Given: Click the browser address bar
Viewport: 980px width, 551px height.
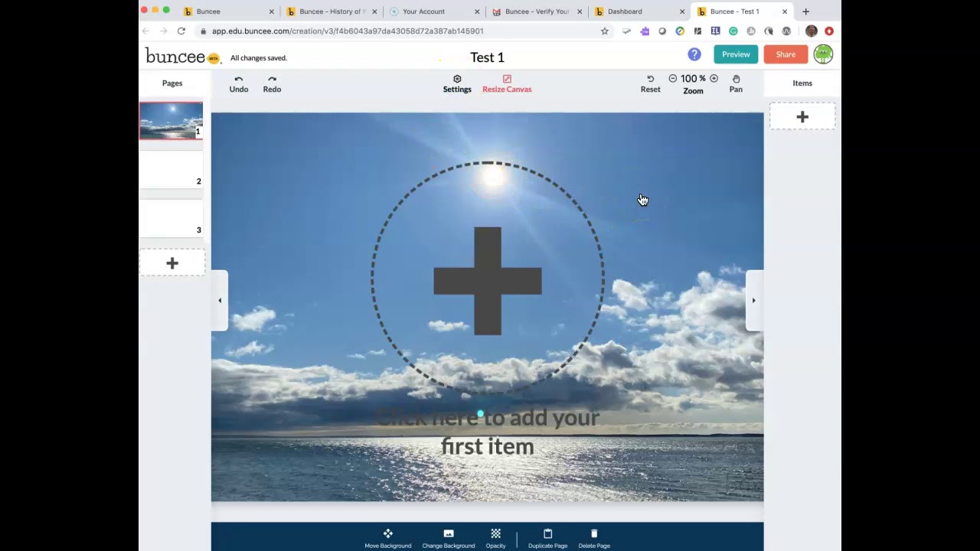Looking at the screenshot, I should (x=403, y=31).
